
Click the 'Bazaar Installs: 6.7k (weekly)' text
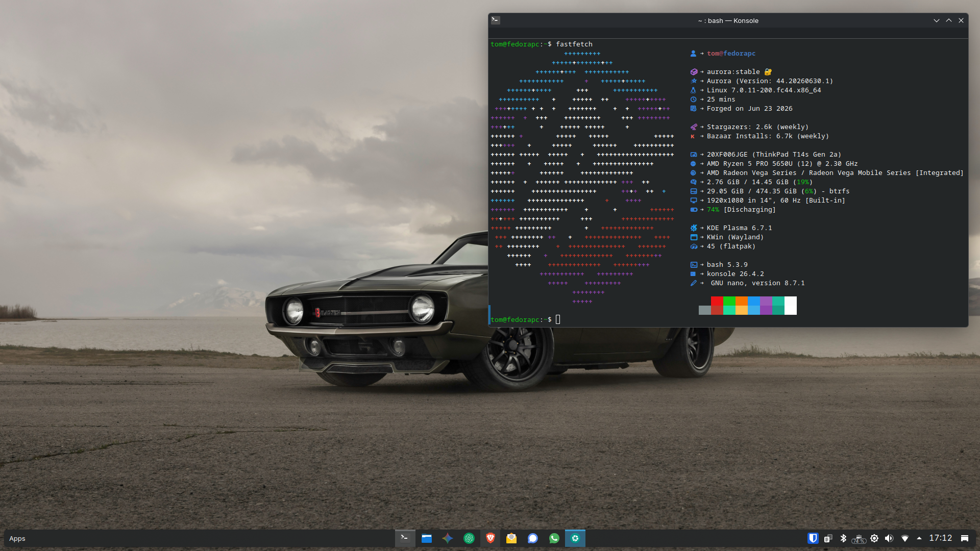[x=768, y=136]
